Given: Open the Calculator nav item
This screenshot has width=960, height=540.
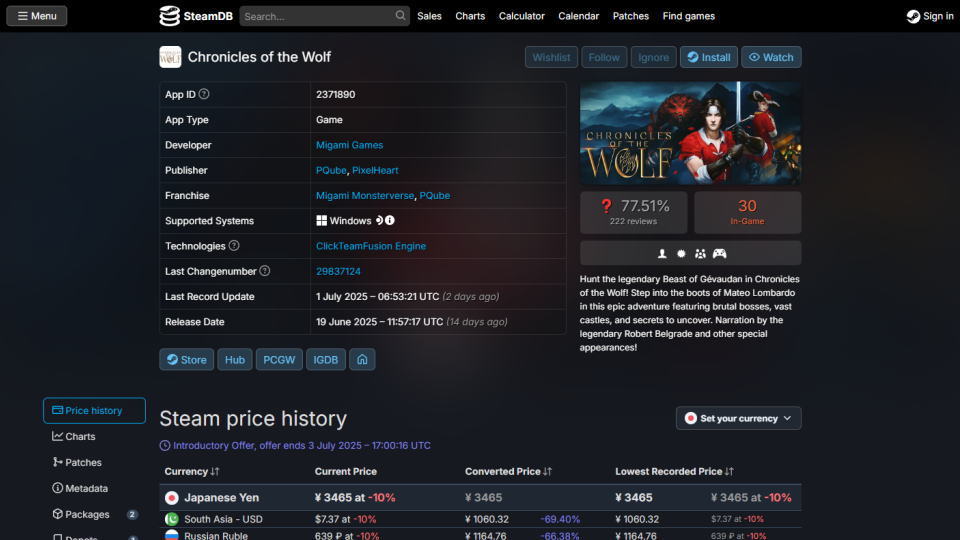Looking at the screenshot, I should [522, 16].
